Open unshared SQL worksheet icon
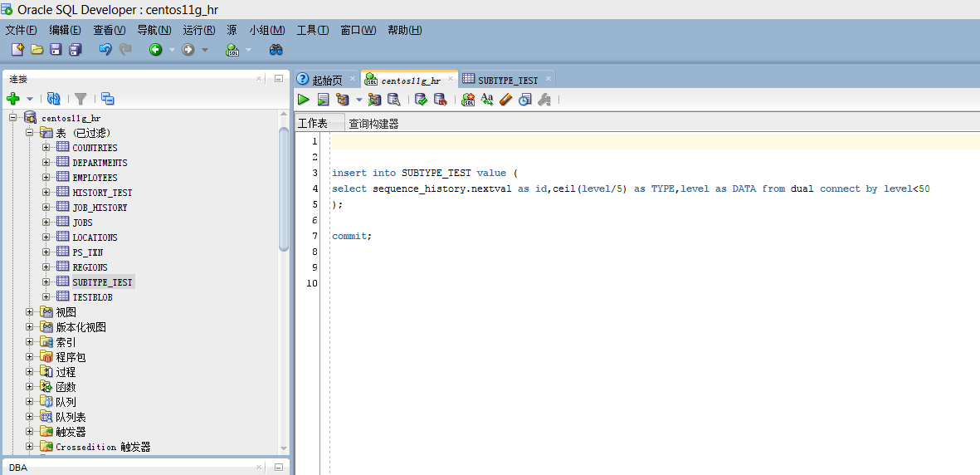Image resolution: width=980 pixels, height=475 pixels. 468,99
